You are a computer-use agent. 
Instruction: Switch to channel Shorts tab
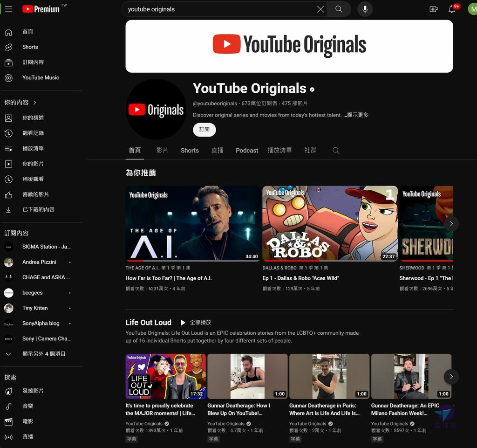(x=190, y=151)
